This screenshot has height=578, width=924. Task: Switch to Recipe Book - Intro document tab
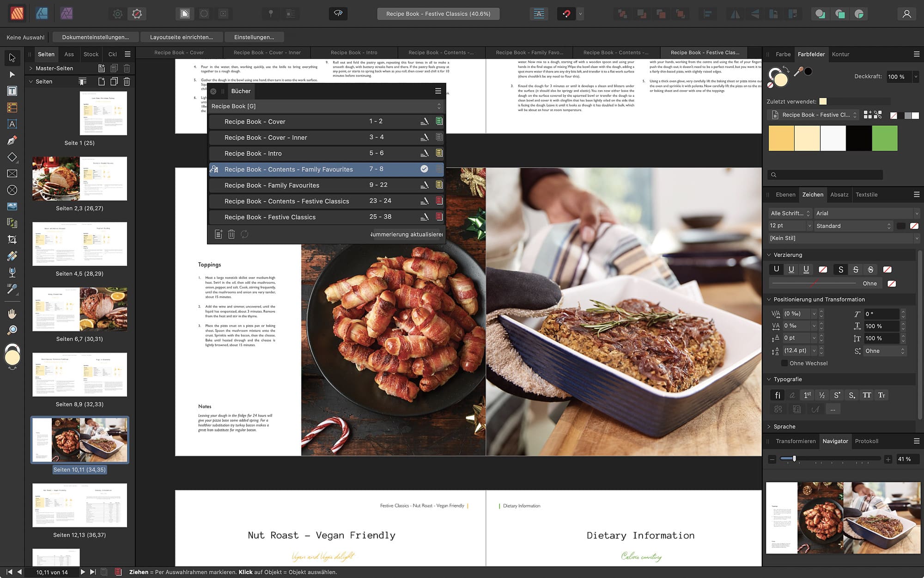click(354, 53)
